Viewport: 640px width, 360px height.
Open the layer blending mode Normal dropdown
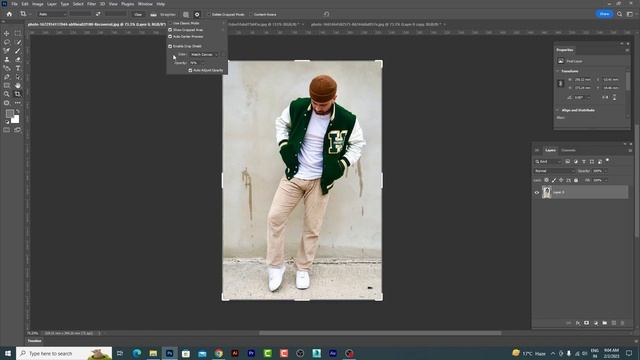point(554,171)
